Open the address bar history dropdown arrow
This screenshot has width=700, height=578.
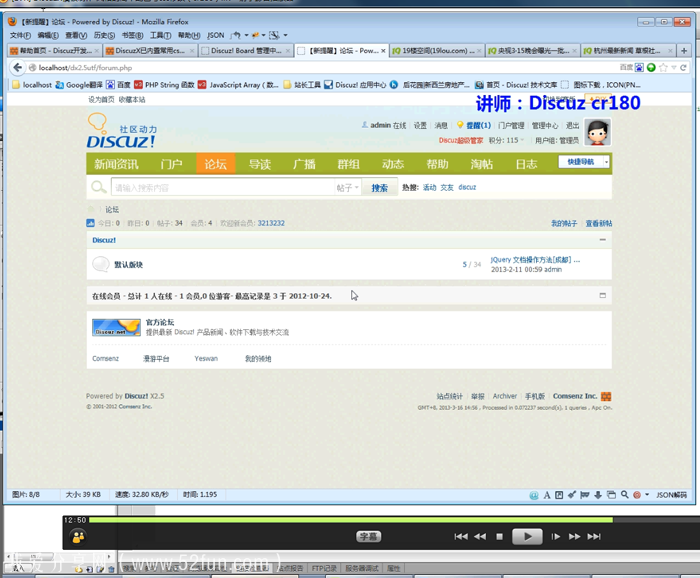coord(674,67)
